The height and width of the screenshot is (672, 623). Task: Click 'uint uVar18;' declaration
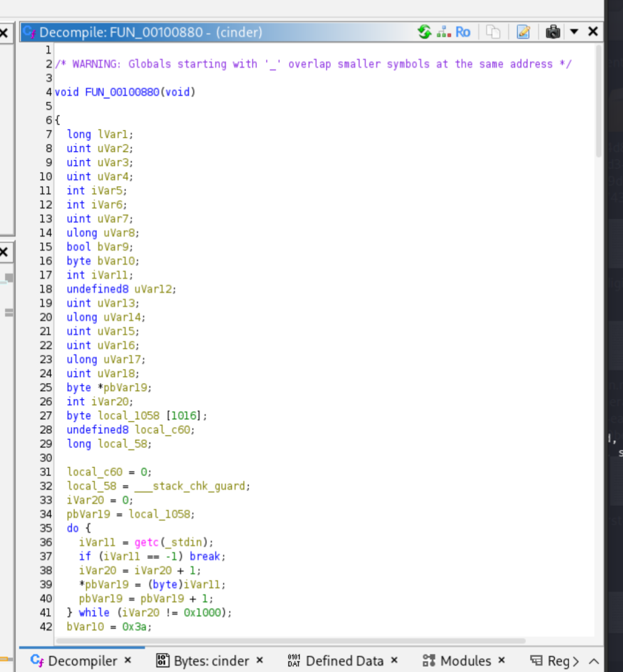103,373
